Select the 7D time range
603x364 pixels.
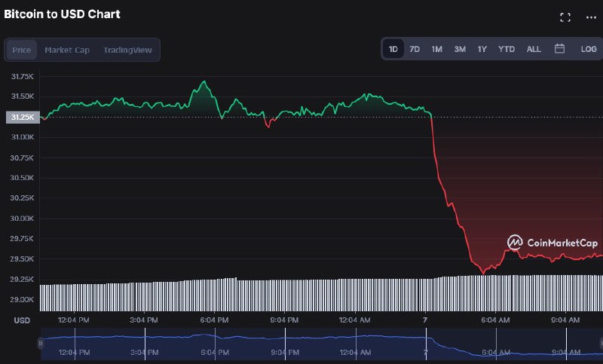point(415,49)
